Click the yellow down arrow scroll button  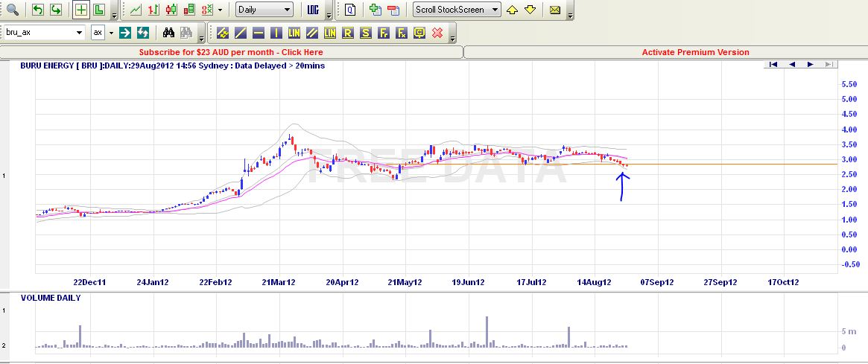530,10
